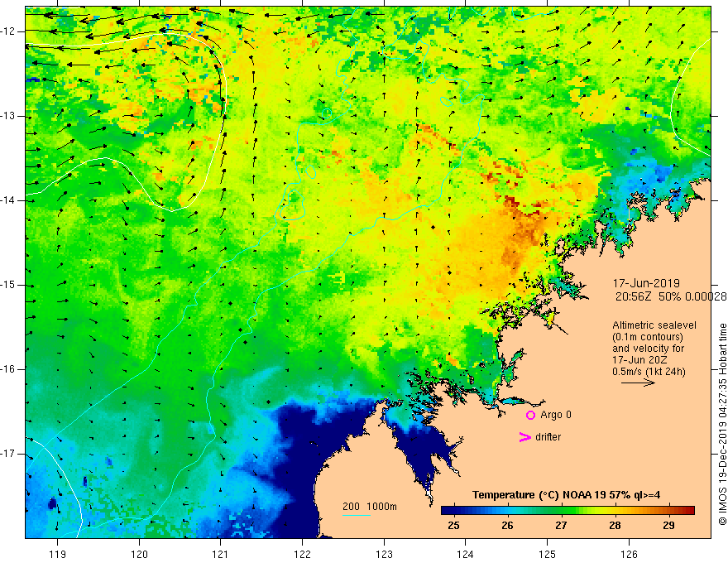Screen dimensions: 728x563
Task: Click the longitude label 124
Action: 466,554
